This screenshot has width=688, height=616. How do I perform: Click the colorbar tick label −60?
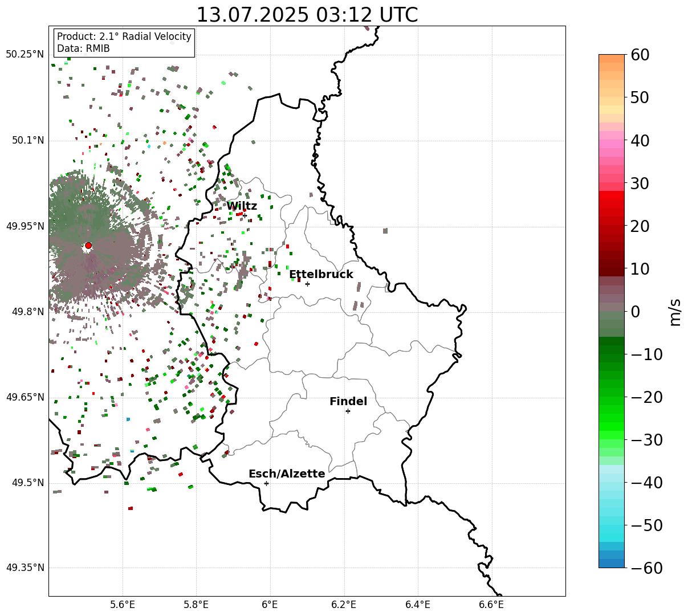tap(646, 568)
